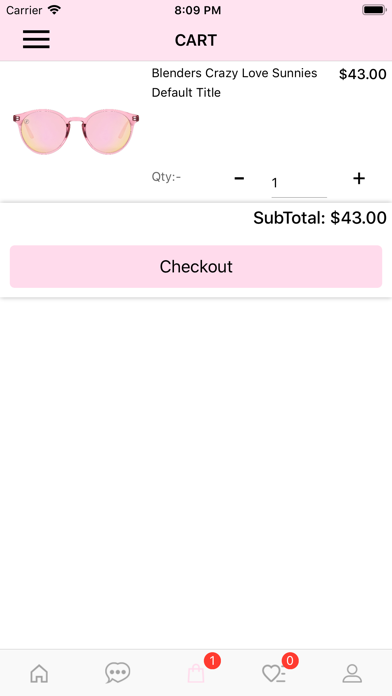This screenshot has height=696, width=392.
Task: Tap the pink sunglasses product image
Action: tap(76, 131)
